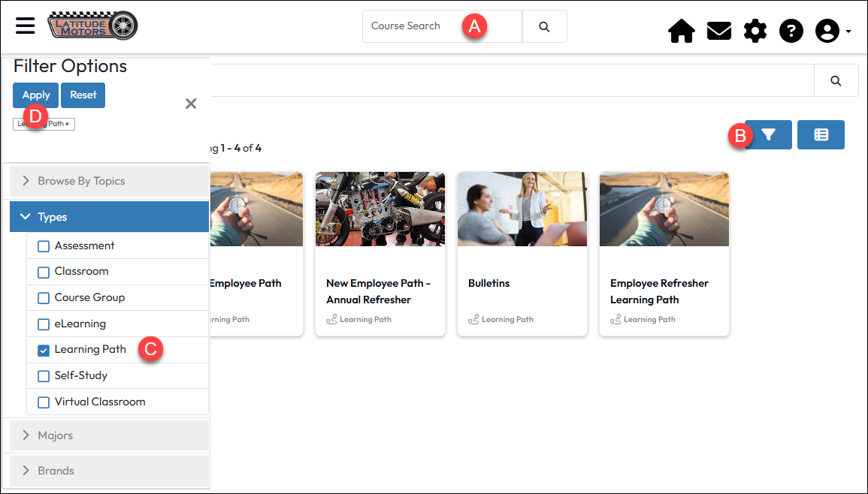Image resolution: width=868 pixels, height=494 pixels.
Task: Enable the Virtual Classroom checkbox
Action: coord(44,402)
